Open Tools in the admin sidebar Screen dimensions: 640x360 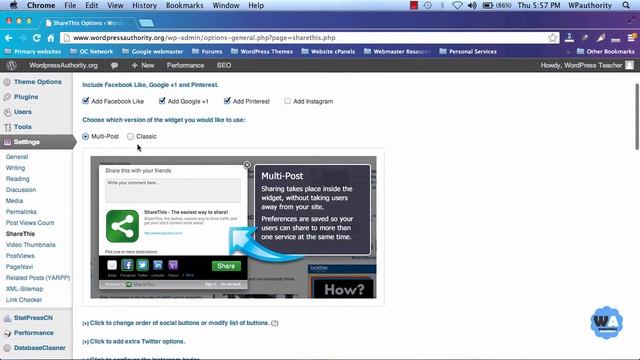pyautogui.click(x=22, y=127)
